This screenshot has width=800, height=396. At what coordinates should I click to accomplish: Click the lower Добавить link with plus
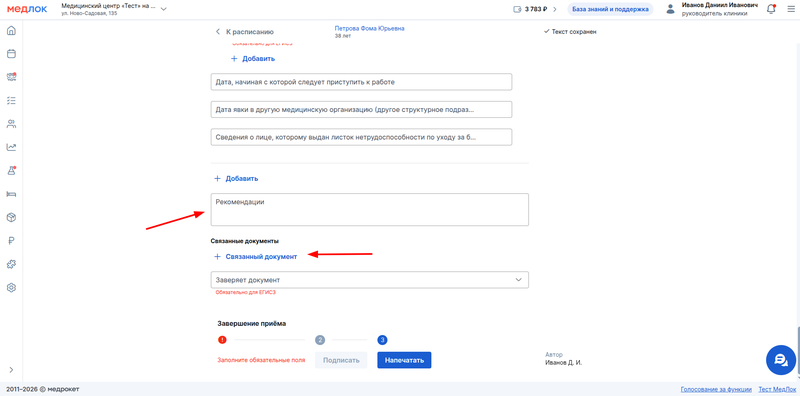click(x=236, y=179)
